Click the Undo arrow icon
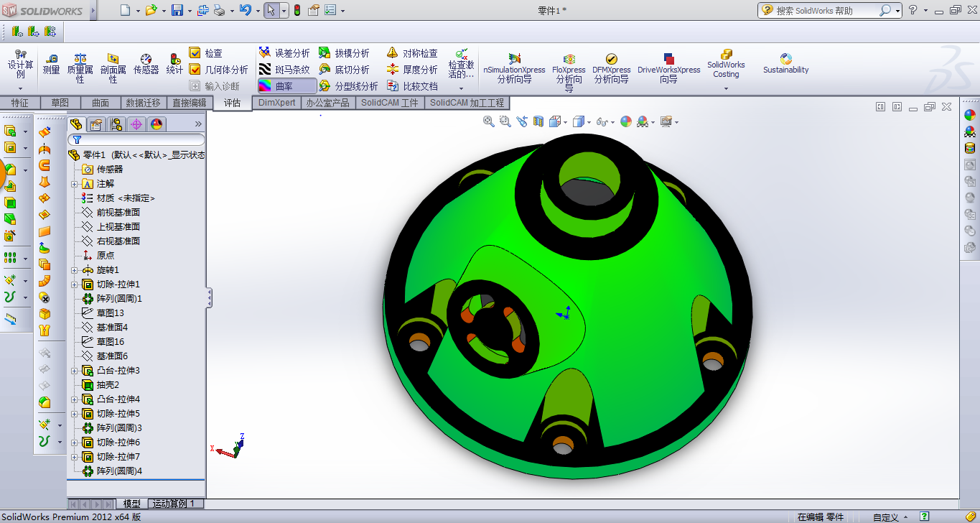Screen dimensions: 980x523 pos(246,10)
